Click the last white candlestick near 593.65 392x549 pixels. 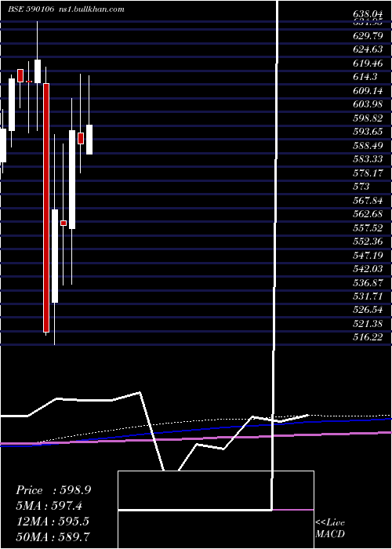(x=89, y=140)
